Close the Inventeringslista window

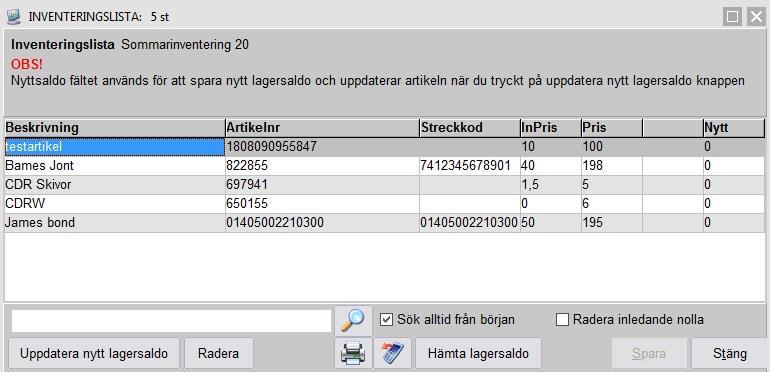(756, 17)
